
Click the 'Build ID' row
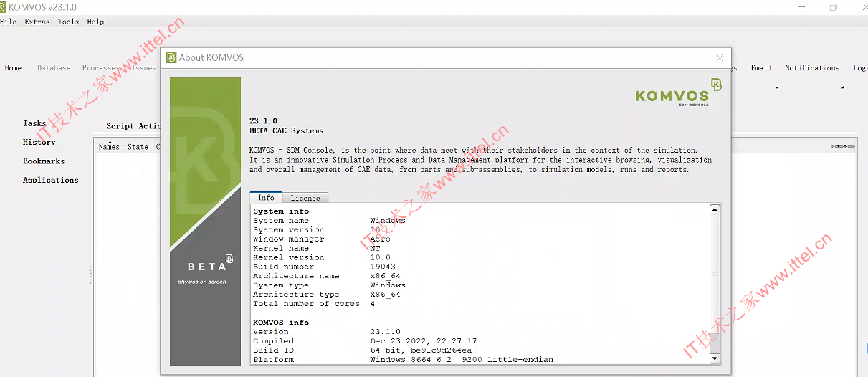[x=362, y=350]
